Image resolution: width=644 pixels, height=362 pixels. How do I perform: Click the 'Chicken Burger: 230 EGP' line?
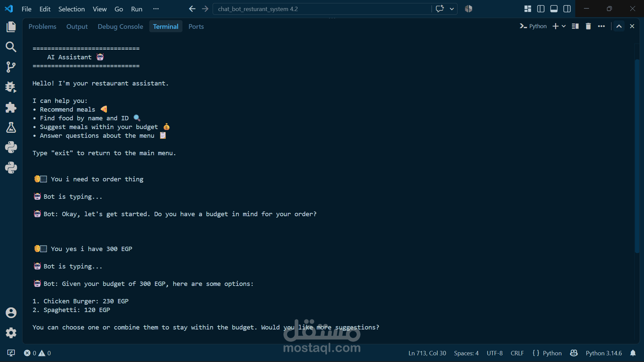(80, 301)
